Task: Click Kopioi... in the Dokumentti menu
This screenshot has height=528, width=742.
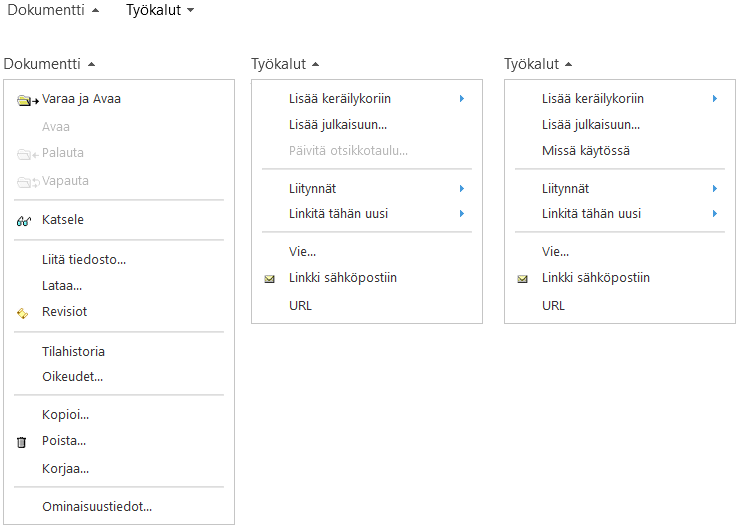Action: click(x=65, y=414)
